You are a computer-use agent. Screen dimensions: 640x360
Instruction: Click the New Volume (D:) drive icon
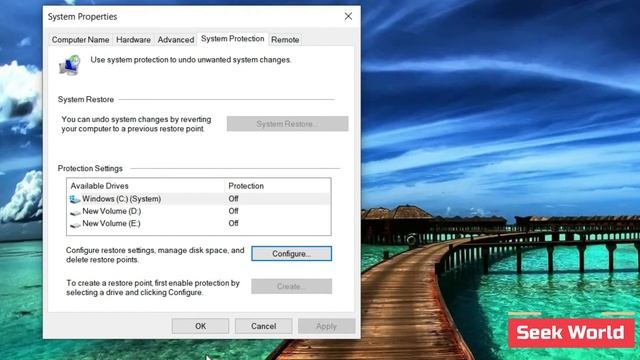tap(75, 212)
